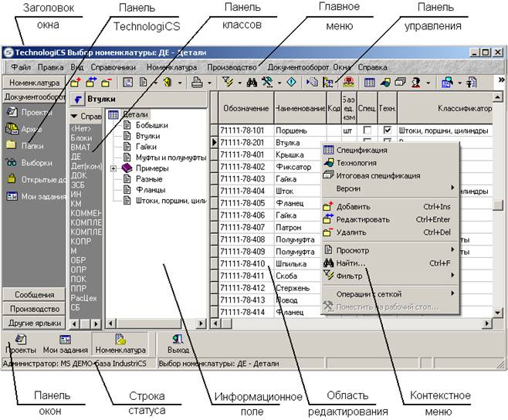508x420 pixels.
Task: Expand the Примеры tree node
Action: [x=113, y=168]
